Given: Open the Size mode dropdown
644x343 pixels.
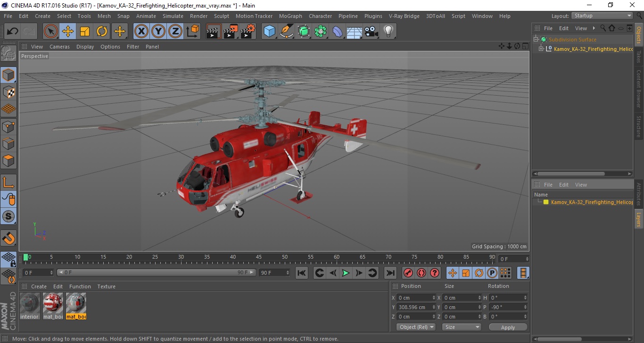Looking at the screenshot, I should pyautogui.click(x=462, y=327).
